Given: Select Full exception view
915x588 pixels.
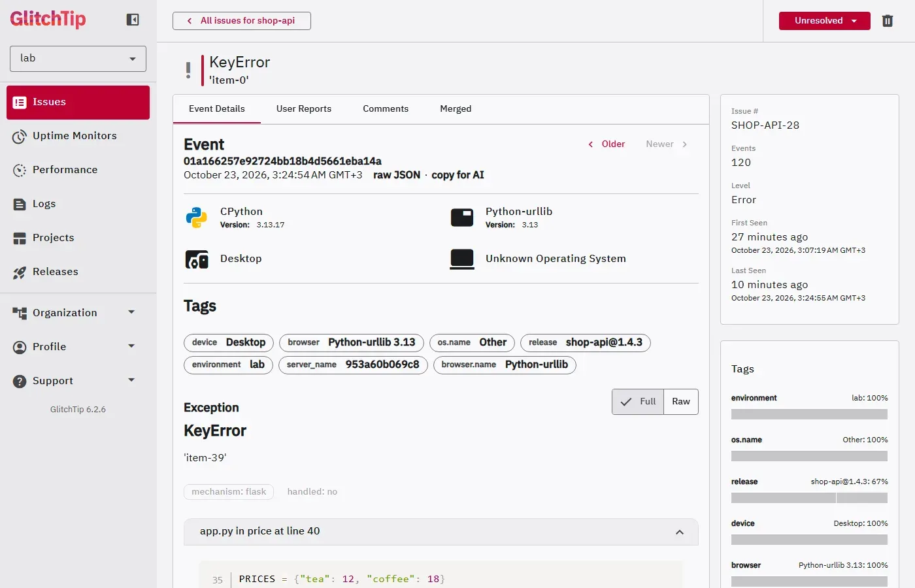Looking at the screenshot, I should (638, 402).
